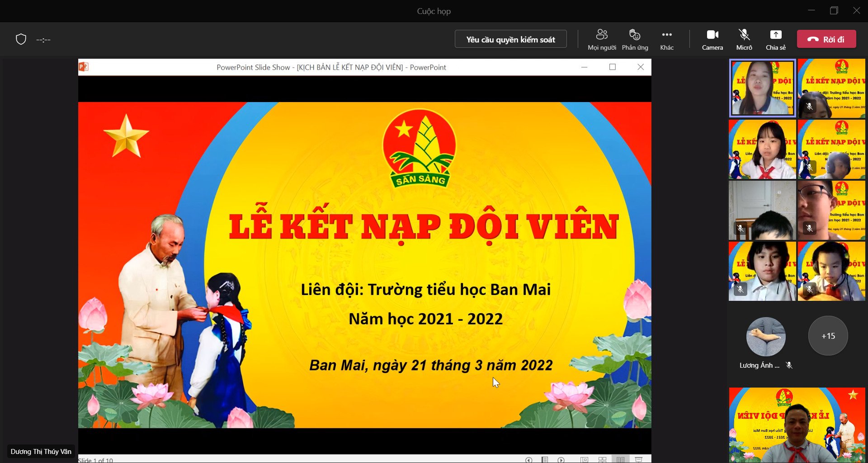Click the shield security icon
The height and width of the screenshot is (463, 868).
click(x=21, y=39)
